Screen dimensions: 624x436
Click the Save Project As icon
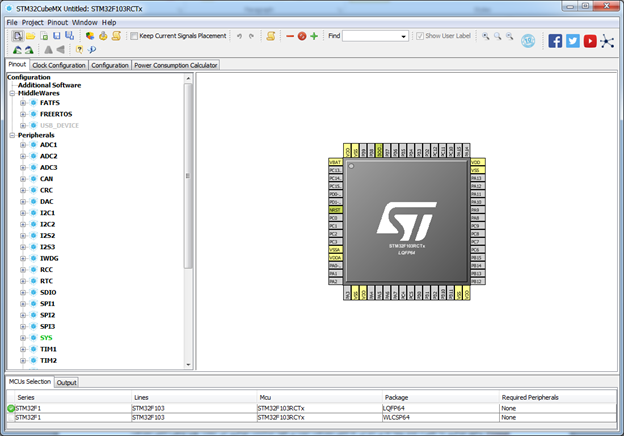pyautogui.click(x=70, y=36)
